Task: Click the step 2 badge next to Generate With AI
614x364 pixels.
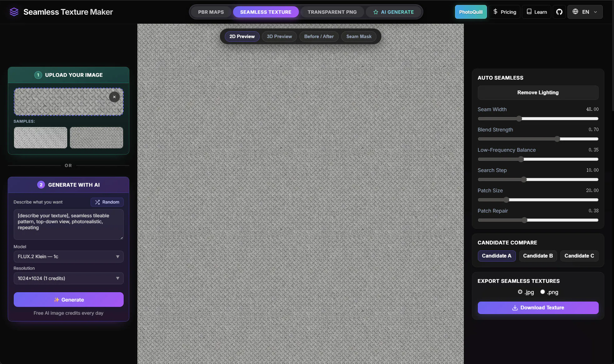Action: 41,185
